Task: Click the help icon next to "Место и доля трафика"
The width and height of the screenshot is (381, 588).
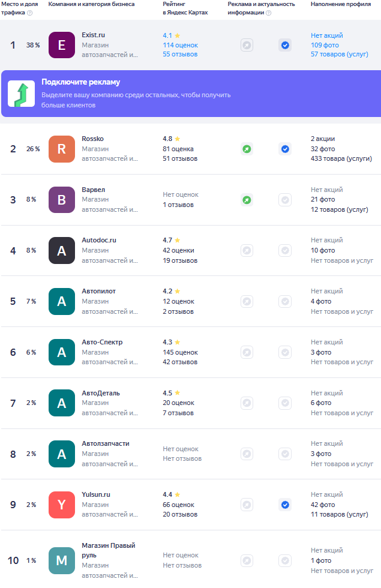Action: pos(30,13)
